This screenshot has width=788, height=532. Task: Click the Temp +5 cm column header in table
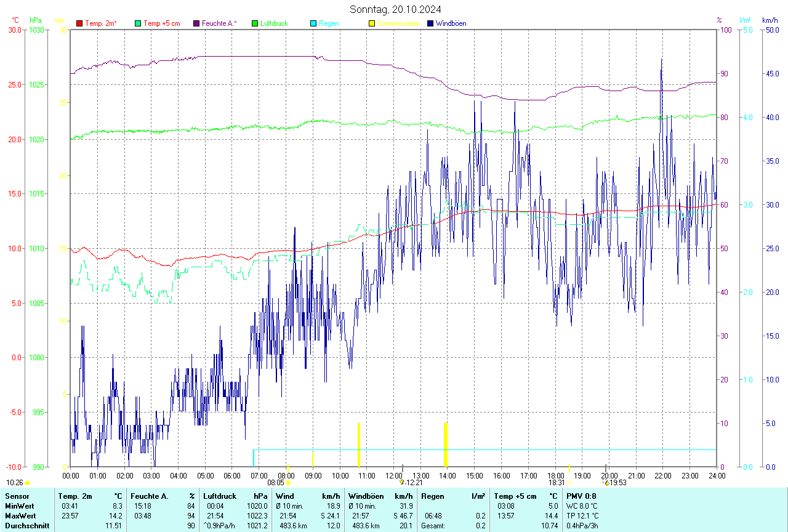[x=515, y=496]
